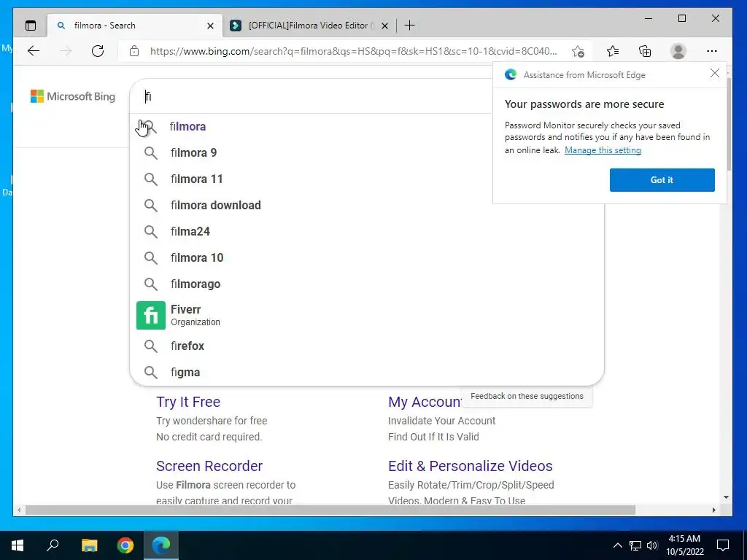Go back with the browser back arrow
This screenshot has height=560, width=747.
pyautogui.click(x=34, y=51)
